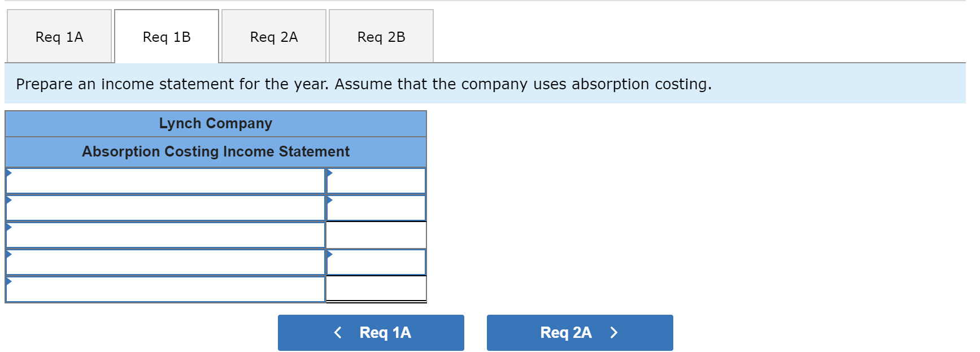Open the second row label dropdown
The image size is (980, 352).
pyautogui.click(x=164, y=207)
